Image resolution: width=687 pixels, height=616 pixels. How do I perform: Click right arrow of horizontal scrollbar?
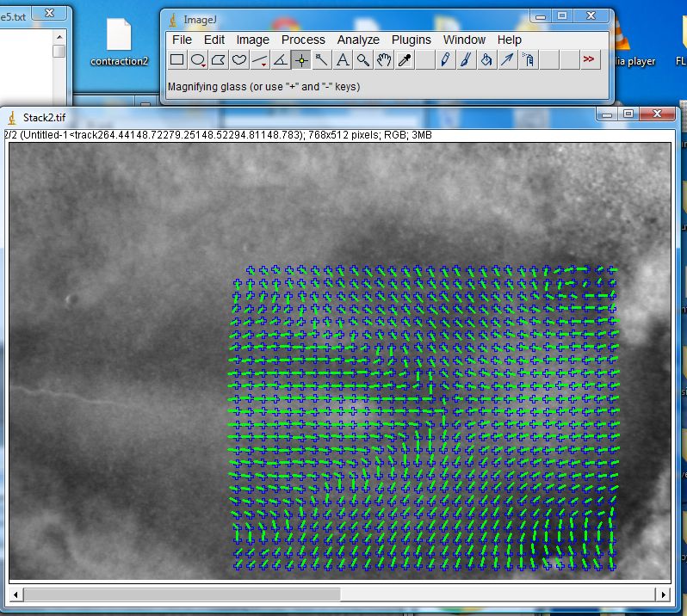click(x=663, y=594)
